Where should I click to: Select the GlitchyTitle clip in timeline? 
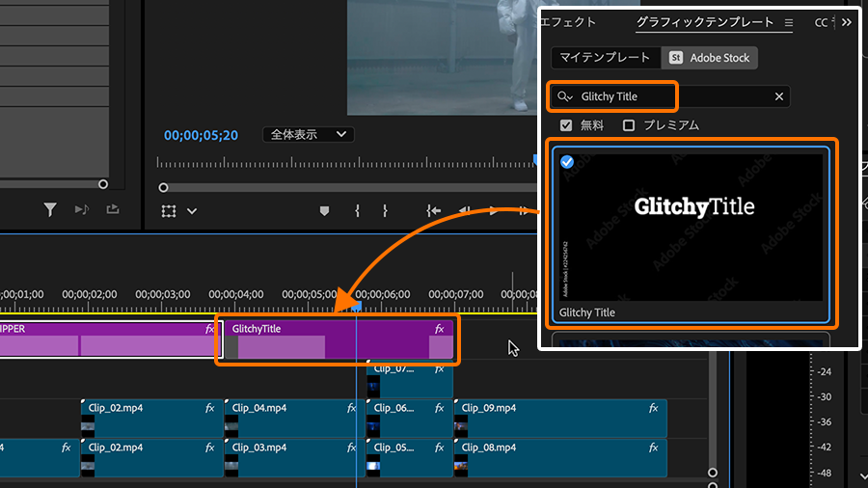tap(339, 340)
